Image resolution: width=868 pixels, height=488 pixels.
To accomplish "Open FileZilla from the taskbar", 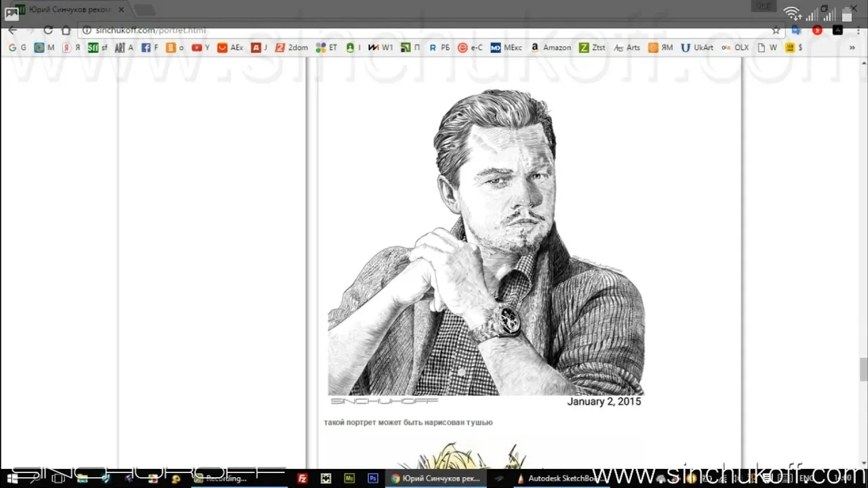I will point(302,479).
